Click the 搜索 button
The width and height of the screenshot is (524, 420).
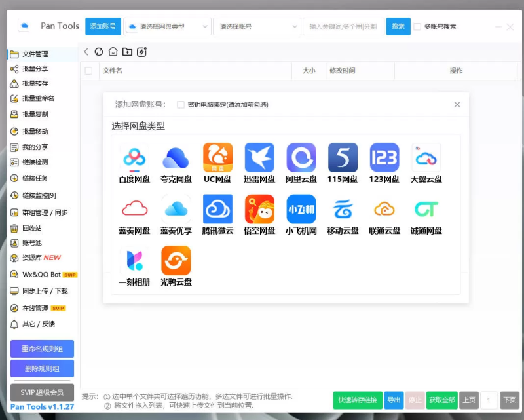(398, 26)
